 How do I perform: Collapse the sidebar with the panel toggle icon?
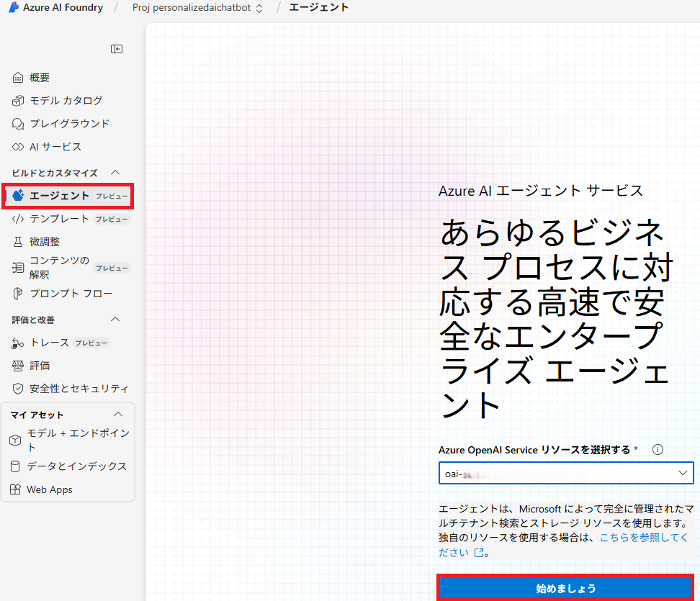(x=117, y=49)
